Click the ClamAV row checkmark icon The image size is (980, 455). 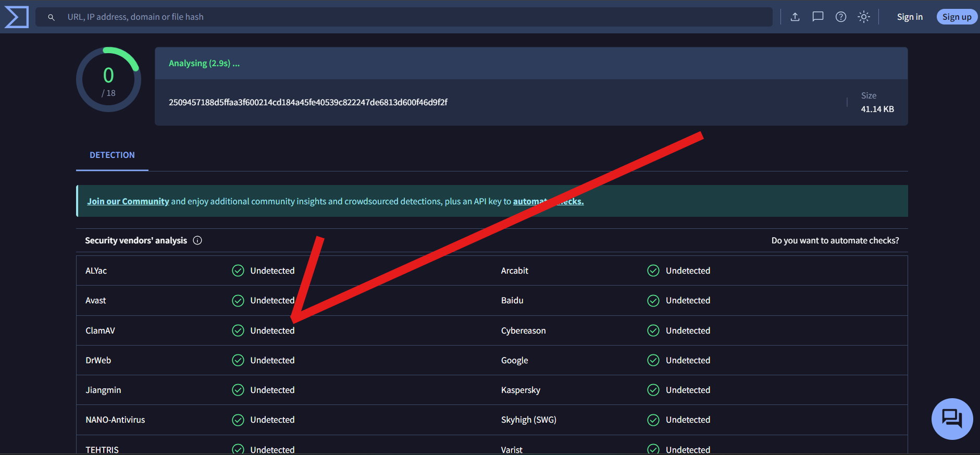[x=238, y=330]
